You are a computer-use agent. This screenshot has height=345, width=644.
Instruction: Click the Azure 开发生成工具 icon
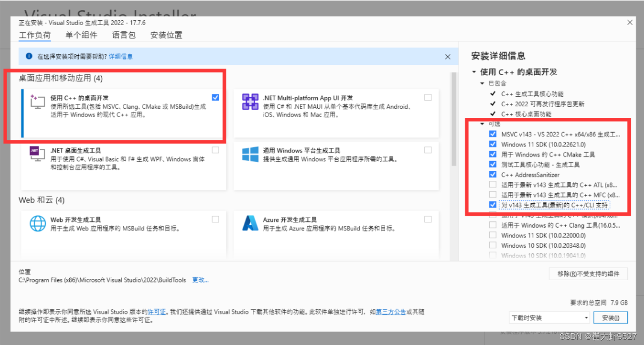click(x=250, y=224)
